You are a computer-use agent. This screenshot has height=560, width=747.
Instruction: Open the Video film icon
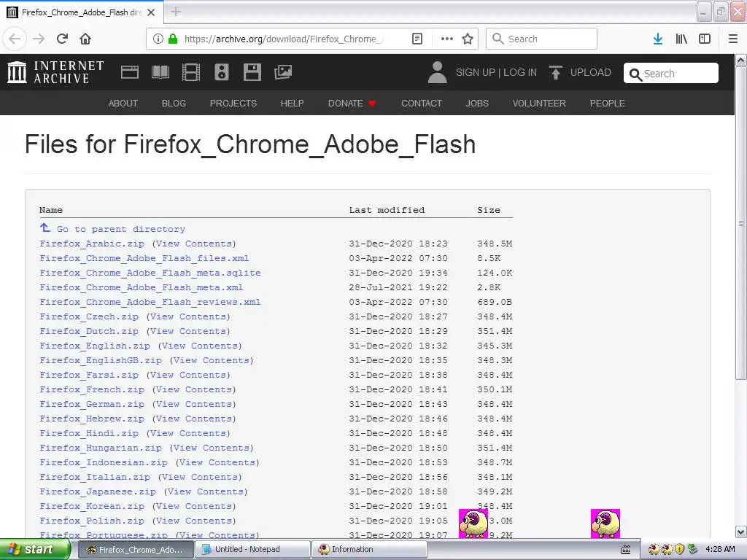click(x=190, y=72)
